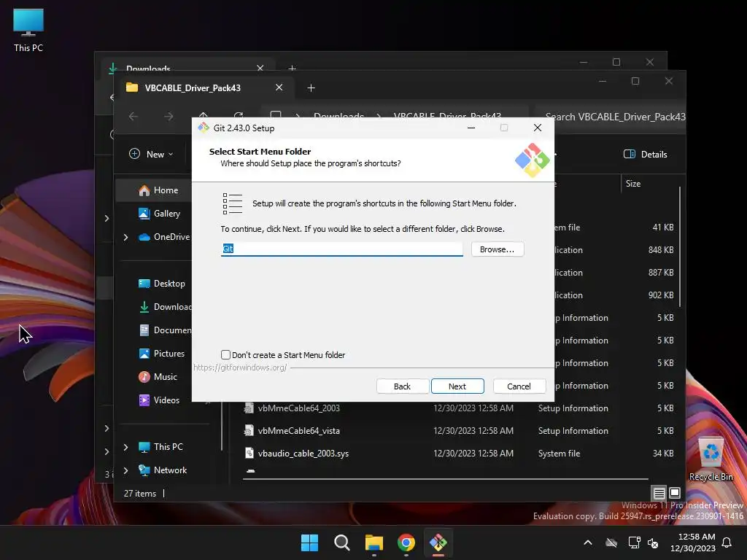The image size is (747, 560).
Task: Open This PC desktop icon
Action: 28,30
